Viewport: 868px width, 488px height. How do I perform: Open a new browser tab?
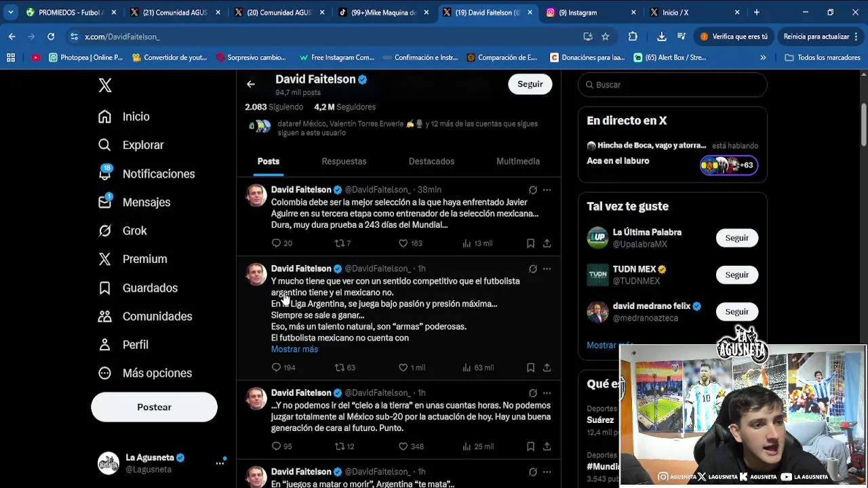click(757, 12)
